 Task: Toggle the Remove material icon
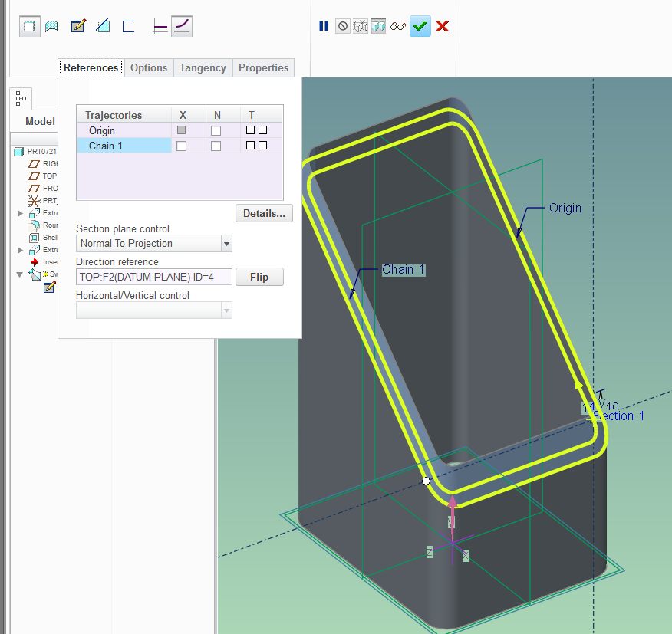click(103, 26)
